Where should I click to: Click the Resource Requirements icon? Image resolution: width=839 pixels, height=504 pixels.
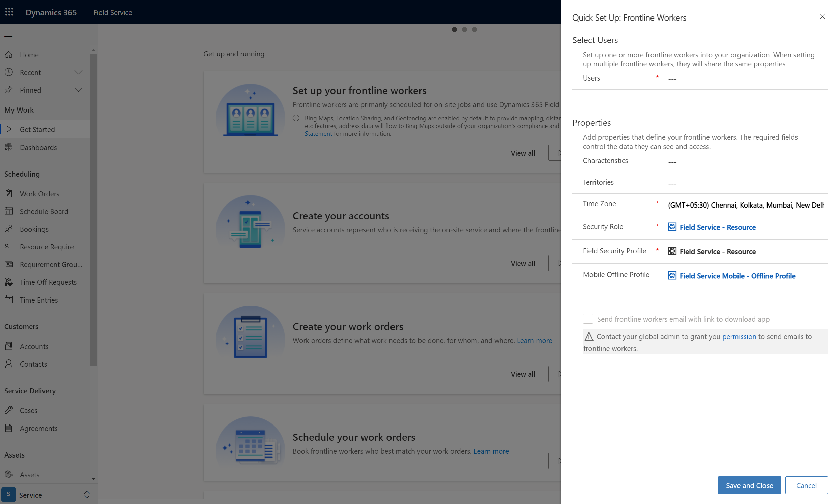point(9,246)
